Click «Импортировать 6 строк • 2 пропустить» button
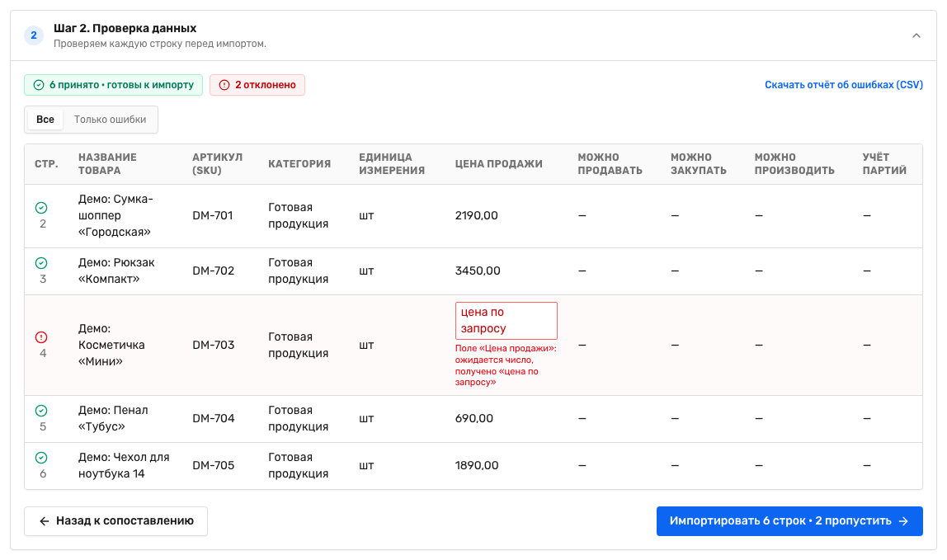The image size is (947, 560). tap(789, 521)
